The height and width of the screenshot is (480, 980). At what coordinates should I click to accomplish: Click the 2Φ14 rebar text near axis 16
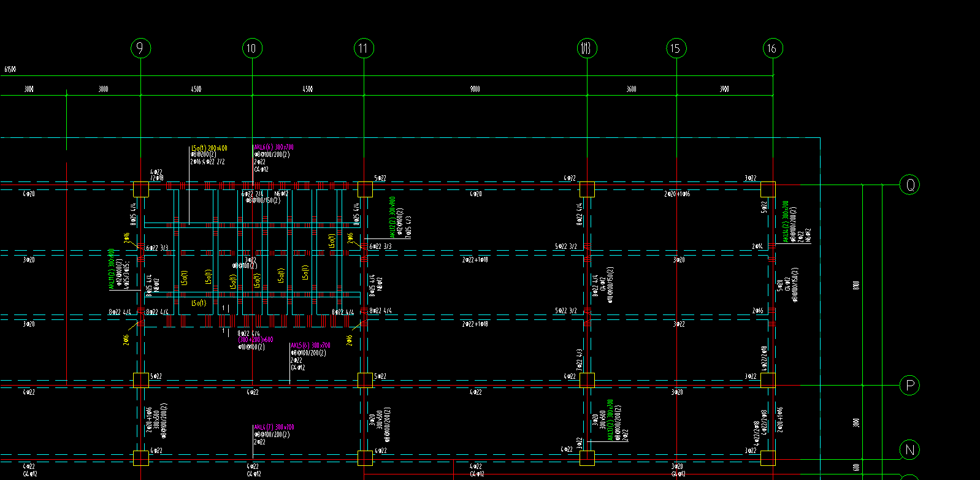click(758, 246)
